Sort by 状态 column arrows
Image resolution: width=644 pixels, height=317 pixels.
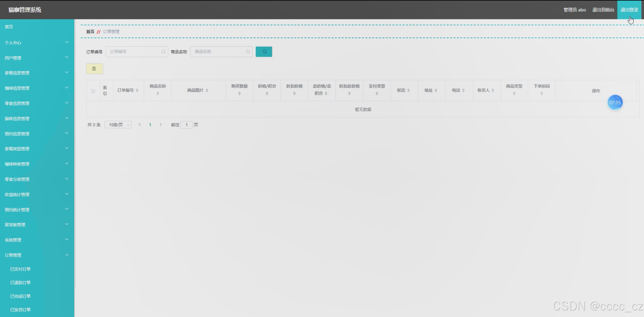click(x=409, y=90)
